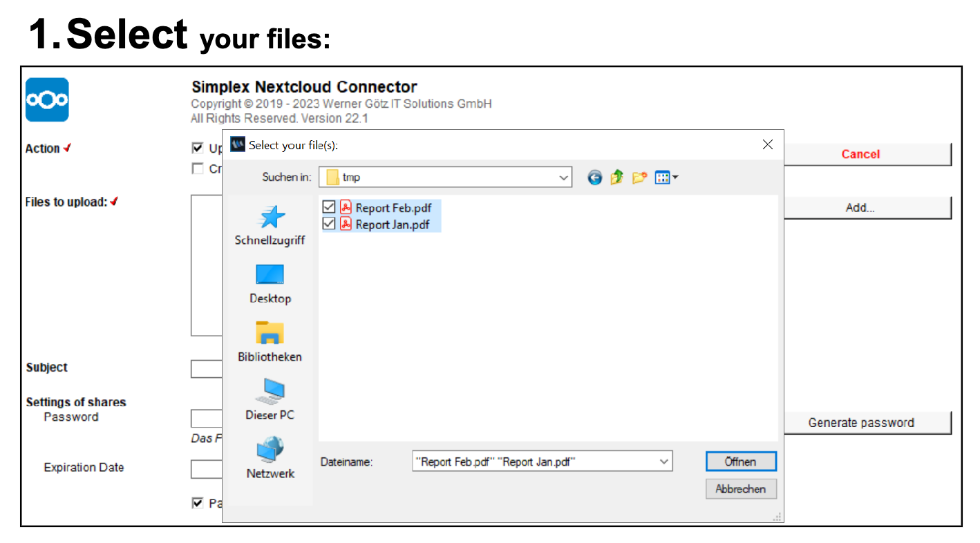This screenshot has width=980, height=543.
Task: Go back using the blue arrow icon
Action: click(x=595, y=178)
